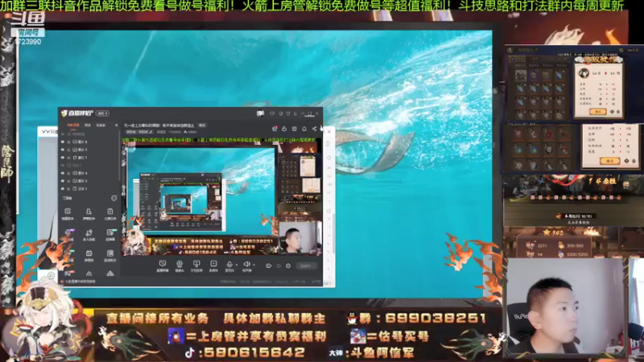
Task: Open the mode badge next to app logo
Action: point(102,113)
